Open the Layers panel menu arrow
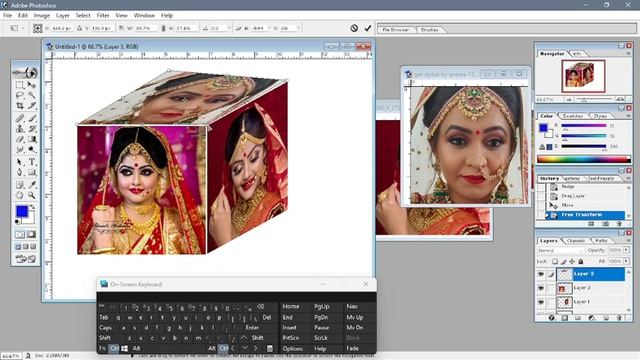 click(629, 240)
